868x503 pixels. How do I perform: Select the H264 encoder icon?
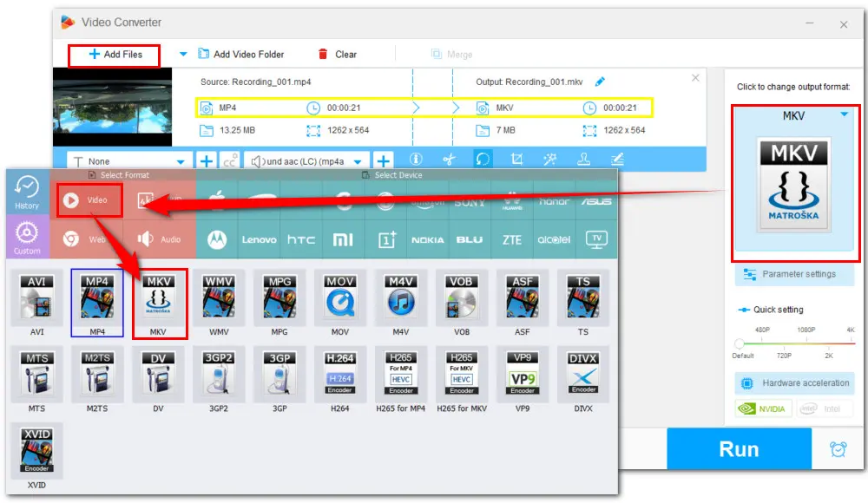[340, 374]
